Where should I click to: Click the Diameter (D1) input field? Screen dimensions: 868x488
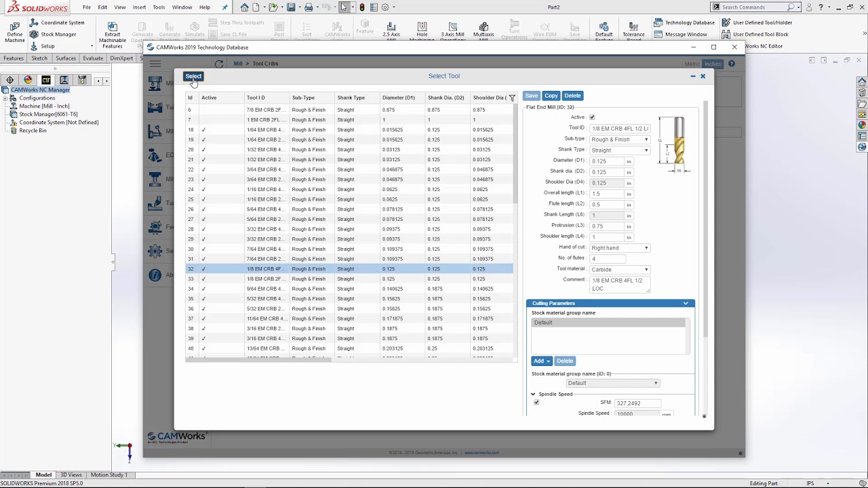(607, 161)
